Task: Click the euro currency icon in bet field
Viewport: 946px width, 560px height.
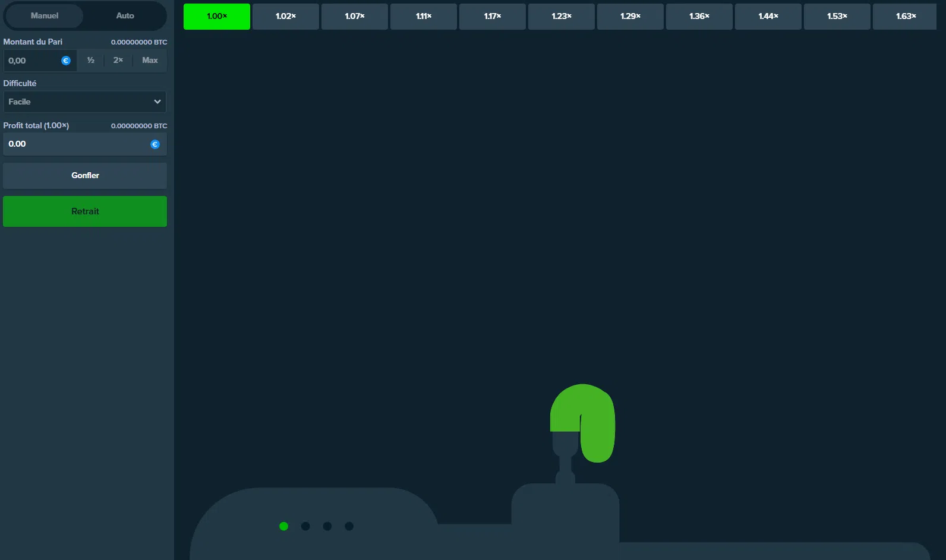Action: click(x=66, y=61)
